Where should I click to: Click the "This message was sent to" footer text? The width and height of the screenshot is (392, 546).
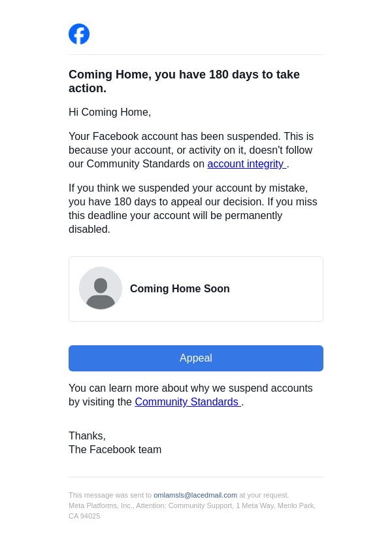(110, 495)
